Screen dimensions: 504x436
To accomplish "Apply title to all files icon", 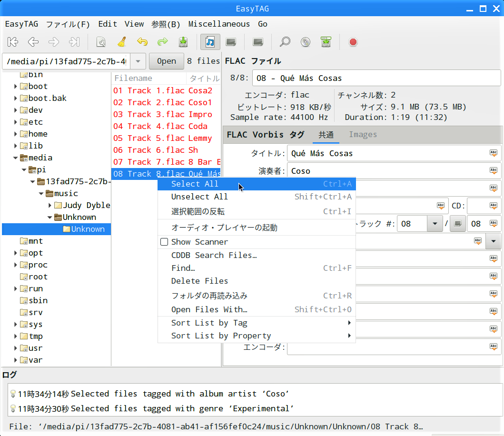I will (x=494, y=153).
